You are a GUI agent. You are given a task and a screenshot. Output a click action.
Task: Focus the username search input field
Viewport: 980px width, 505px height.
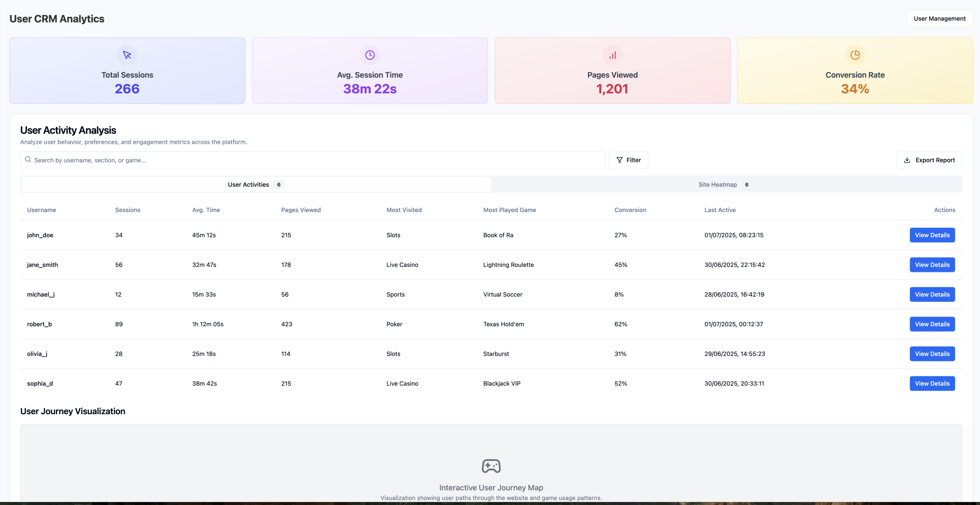click(x=318, y=160)
